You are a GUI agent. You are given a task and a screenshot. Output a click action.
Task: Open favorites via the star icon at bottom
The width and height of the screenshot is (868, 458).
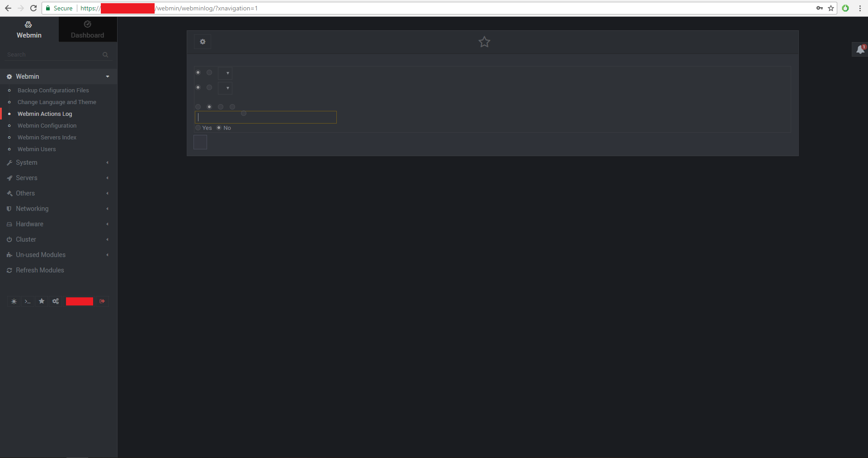point(41,301)
